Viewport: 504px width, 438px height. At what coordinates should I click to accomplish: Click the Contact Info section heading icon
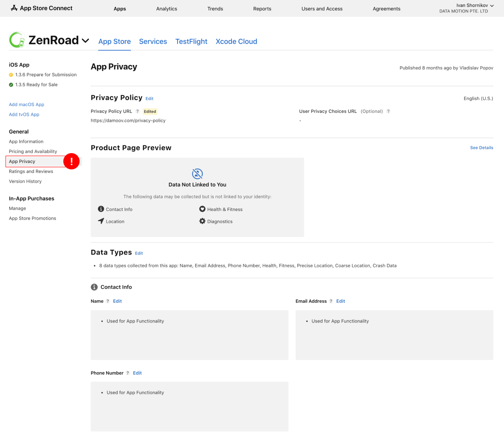[x=94, y=287]
